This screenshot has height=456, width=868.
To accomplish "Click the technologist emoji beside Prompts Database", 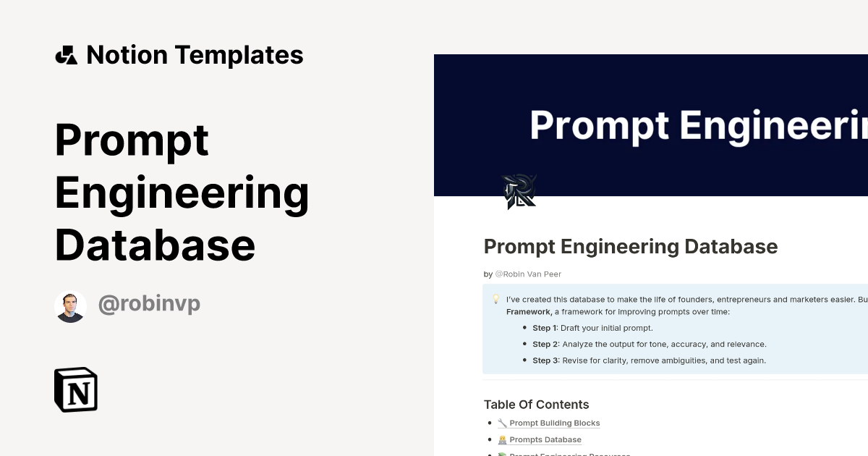I will click(x=501, y=439).
